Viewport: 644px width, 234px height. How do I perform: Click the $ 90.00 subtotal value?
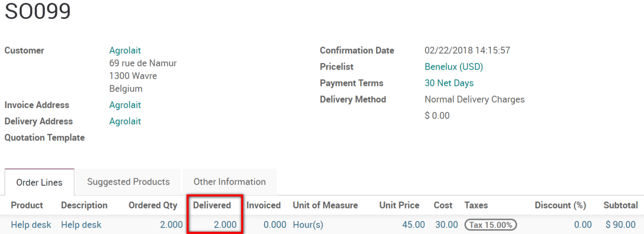[621, 225]
